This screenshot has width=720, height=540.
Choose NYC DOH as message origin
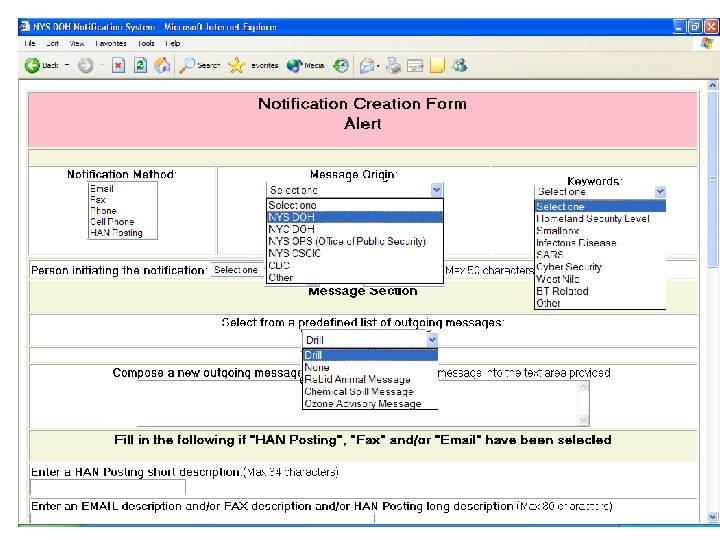pyautogui.click(x=355, y=229)
